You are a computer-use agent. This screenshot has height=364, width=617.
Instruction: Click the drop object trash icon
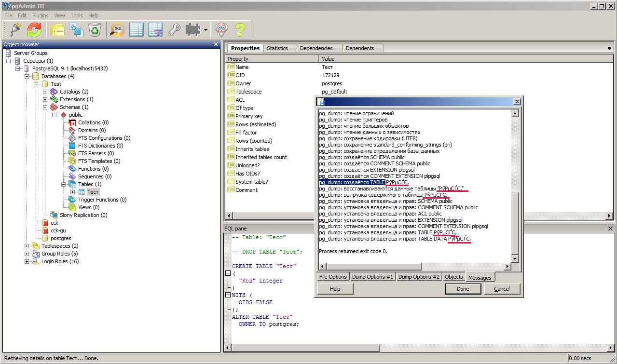pyautogui.click(x=95, y=30)
